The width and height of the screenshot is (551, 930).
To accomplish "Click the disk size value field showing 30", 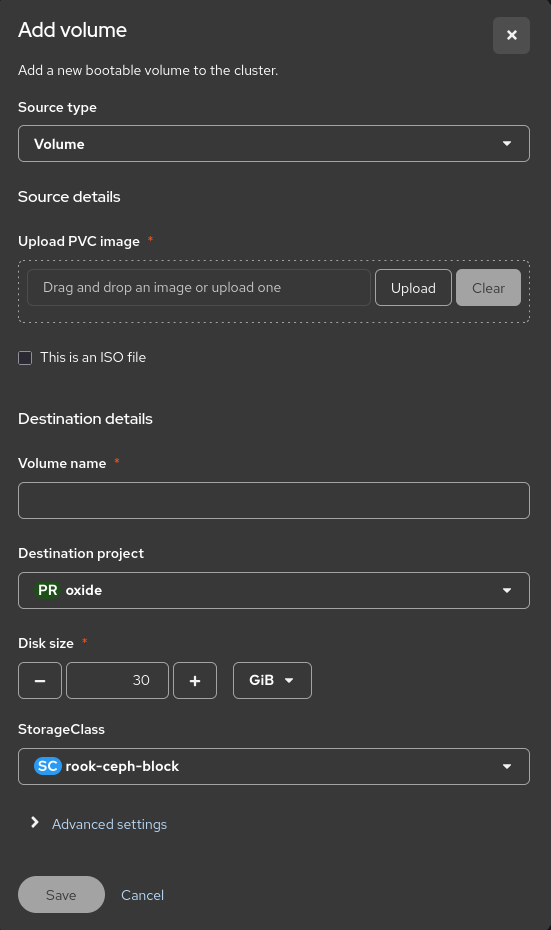I will (117, 681).
